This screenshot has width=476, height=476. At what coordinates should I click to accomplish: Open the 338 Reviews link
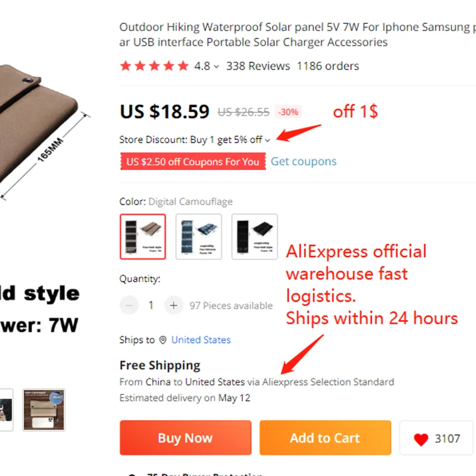(x=258, y=66)
